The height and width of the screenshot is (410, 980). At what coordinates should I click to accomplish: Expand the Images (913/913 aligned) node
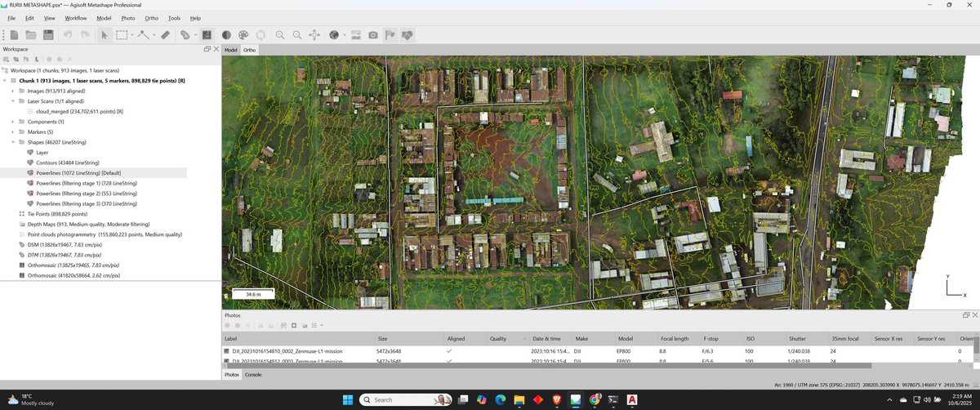[x=12, y=91]
